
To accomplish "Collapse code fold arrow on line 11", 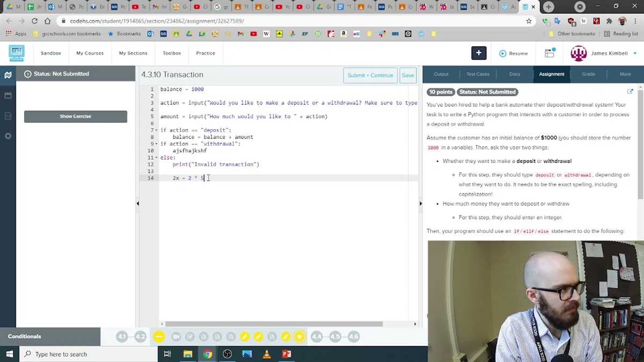I will coord(156,158).
